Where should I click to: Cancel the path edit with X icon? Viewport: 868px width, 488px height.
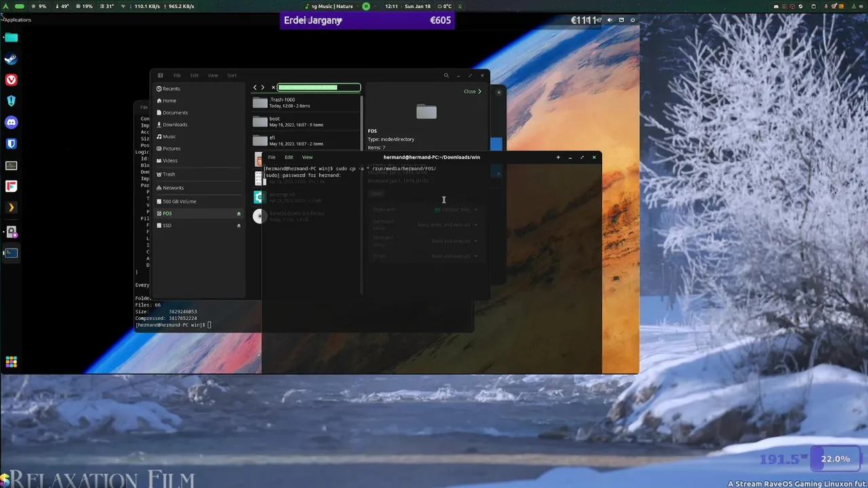[x=273, y=87]
